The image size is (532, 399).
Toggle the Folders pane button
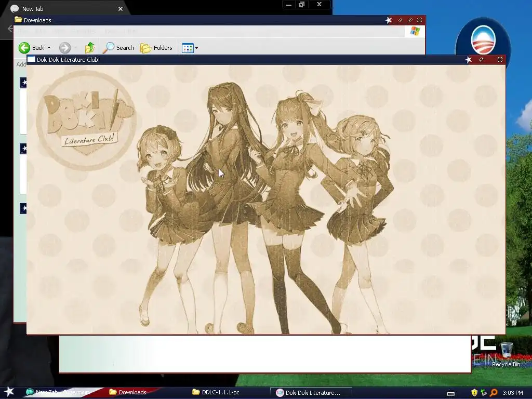click(156, 48)
